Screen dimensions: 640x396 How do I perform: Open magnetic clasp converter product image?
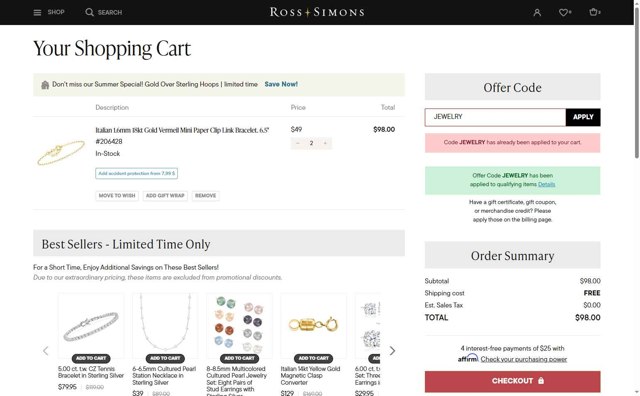[x=313, y=325]
